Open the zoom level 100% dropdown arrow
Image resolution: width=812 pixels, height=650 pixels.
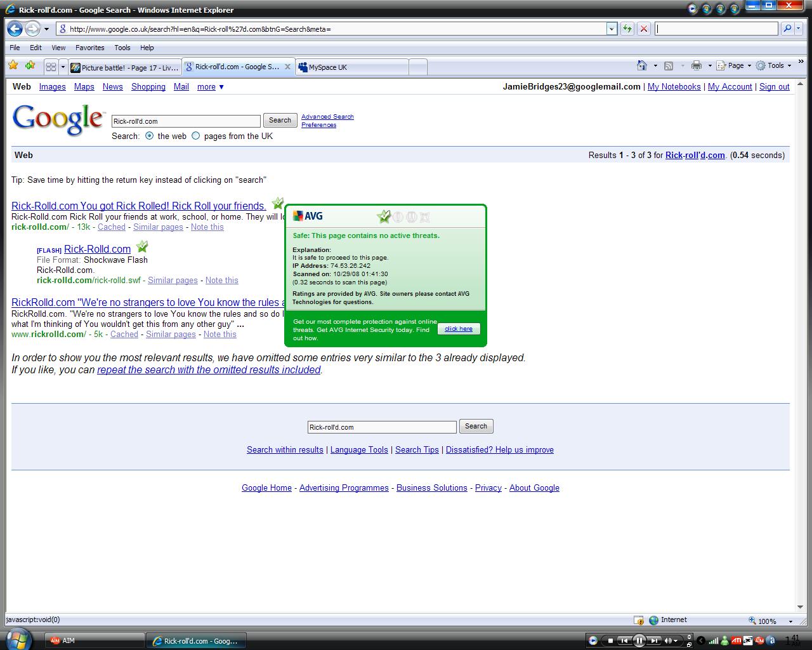tap(790, 621)
